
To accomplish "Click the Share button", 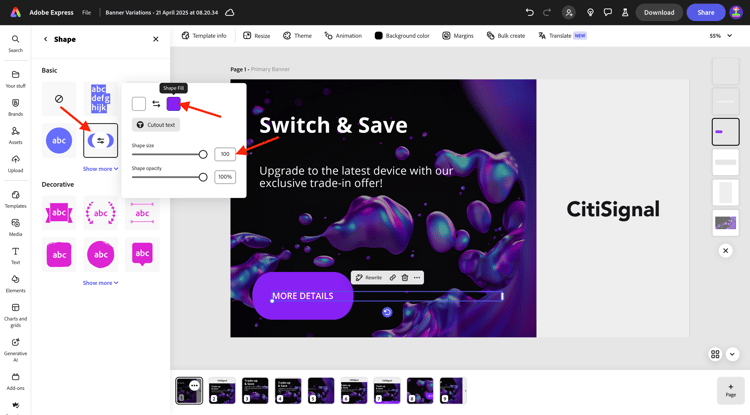I will point(706,12).
